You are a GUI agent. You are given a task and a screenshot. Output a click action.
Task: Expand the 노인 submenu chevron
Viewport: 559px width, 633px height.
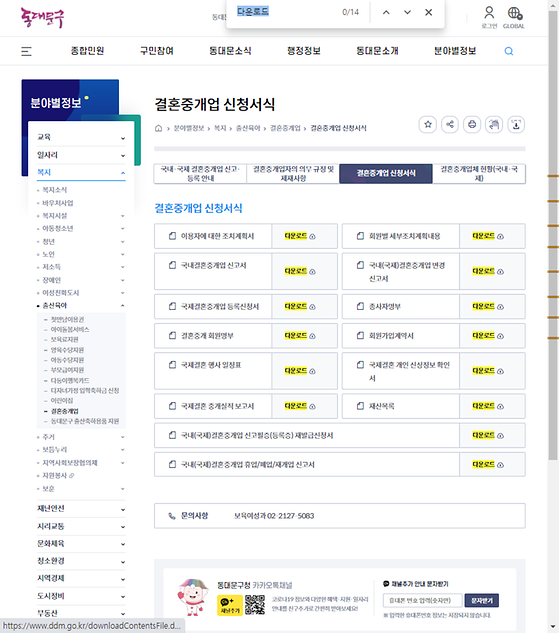123,254
